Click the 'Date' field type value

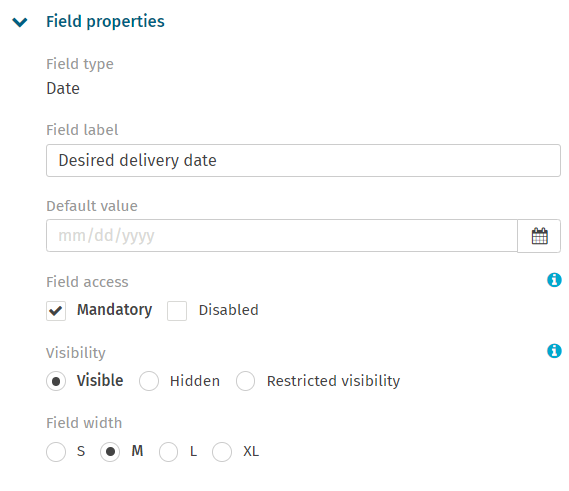coord(63,89)
